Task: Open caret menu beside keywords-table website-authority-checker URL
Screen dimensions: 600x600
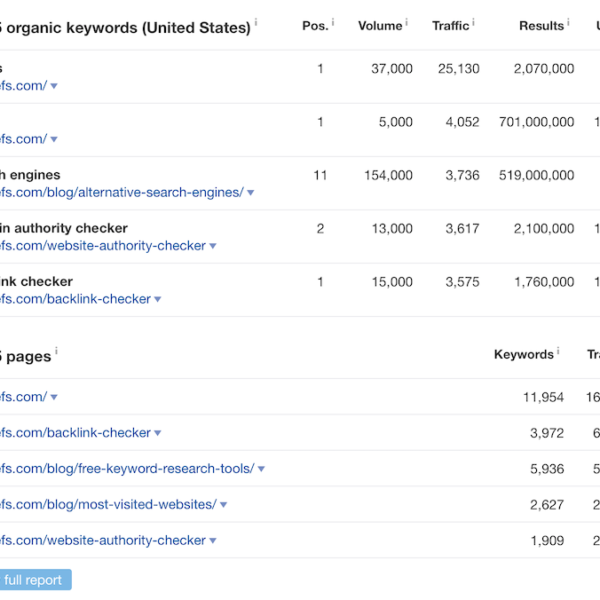Action: (213, 246)
